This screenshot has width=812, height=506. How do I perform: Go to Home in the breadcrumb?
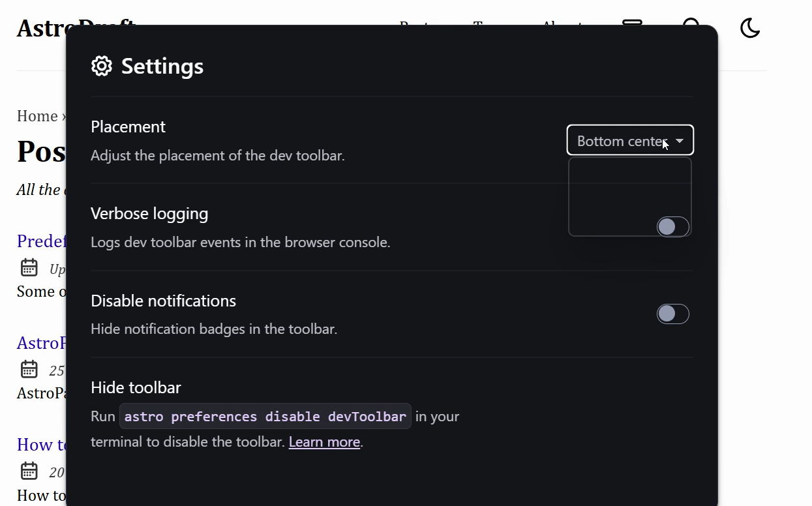(37, 116)
